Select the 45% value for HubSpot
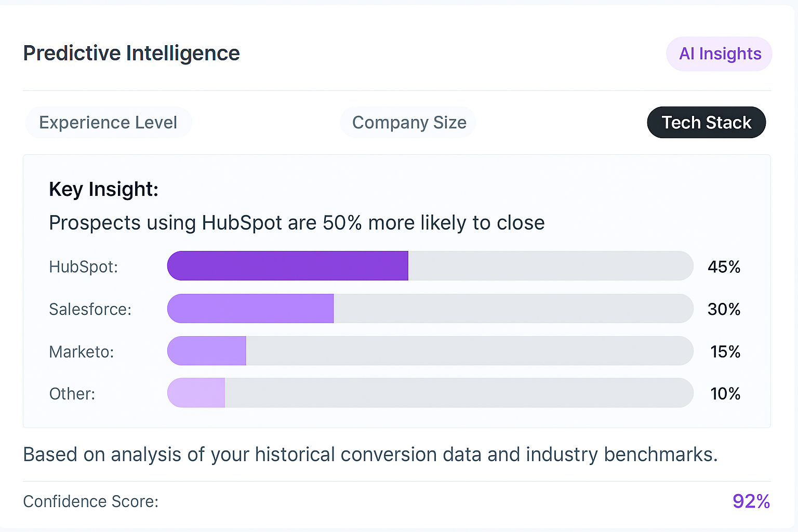798x532 pixels. pyautogui.click(x=724, y=267)
